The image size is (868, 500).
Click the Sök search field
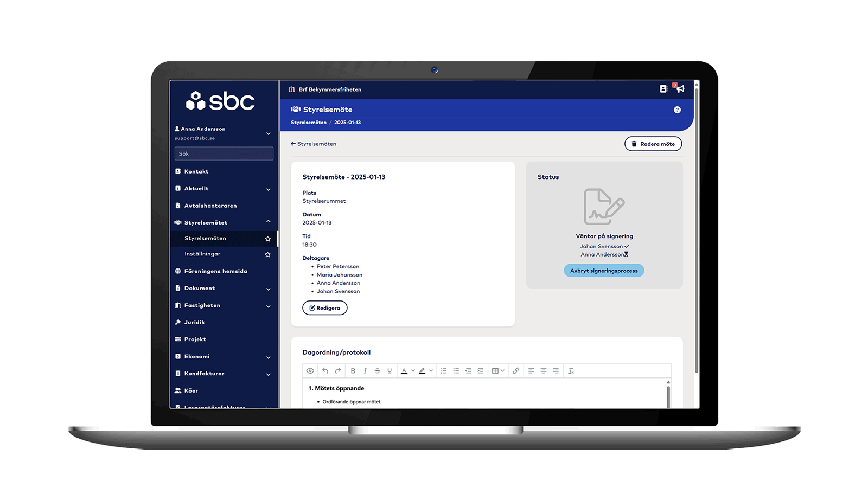tap(224, 153)
